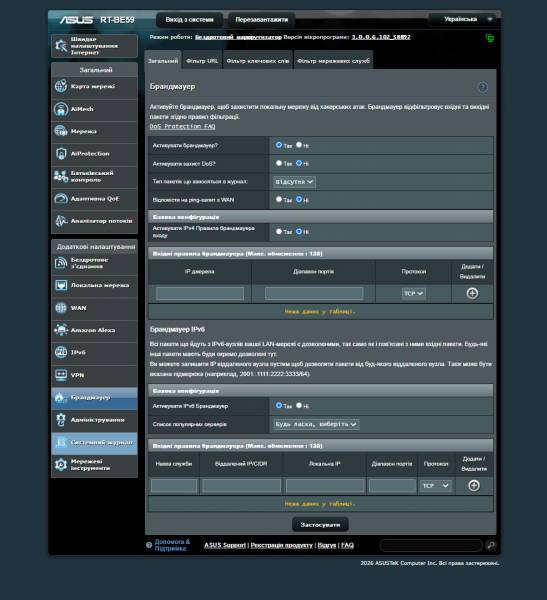Add IPv6 inbound firewall rule plus icon
547x600 pixels.
[x=474, y=485]
